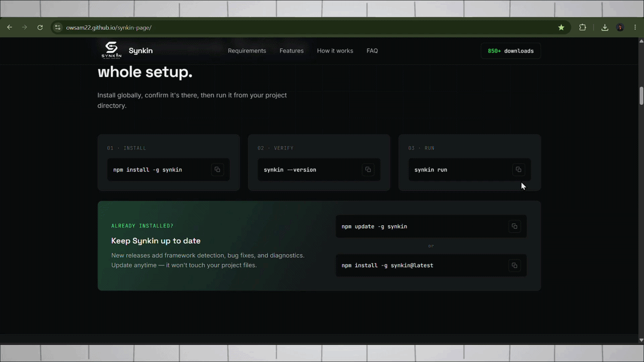This screenshot has height=362, width=644.
Task: Click the Synkin brand name link
Action: pyautogui.click(x=140, y=51)
